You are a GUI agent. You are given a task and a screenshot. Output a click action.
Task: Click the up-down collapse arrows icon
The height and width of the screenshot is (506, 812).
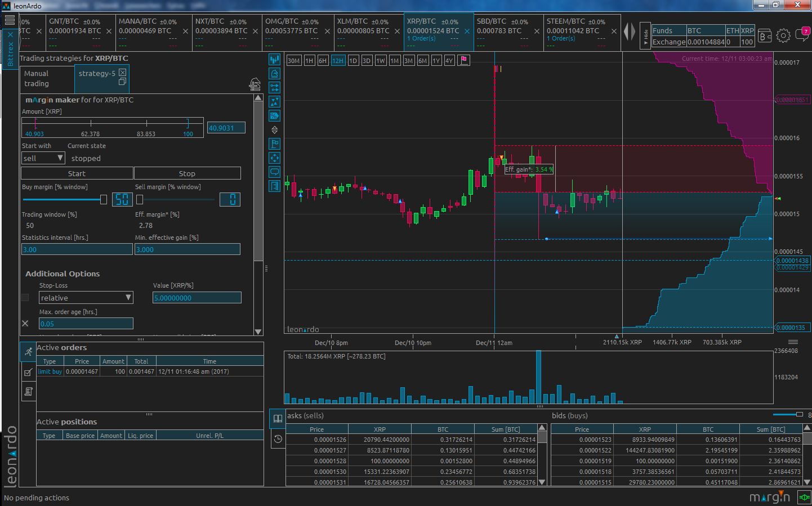pyautogui.click(x=274, y=130)
